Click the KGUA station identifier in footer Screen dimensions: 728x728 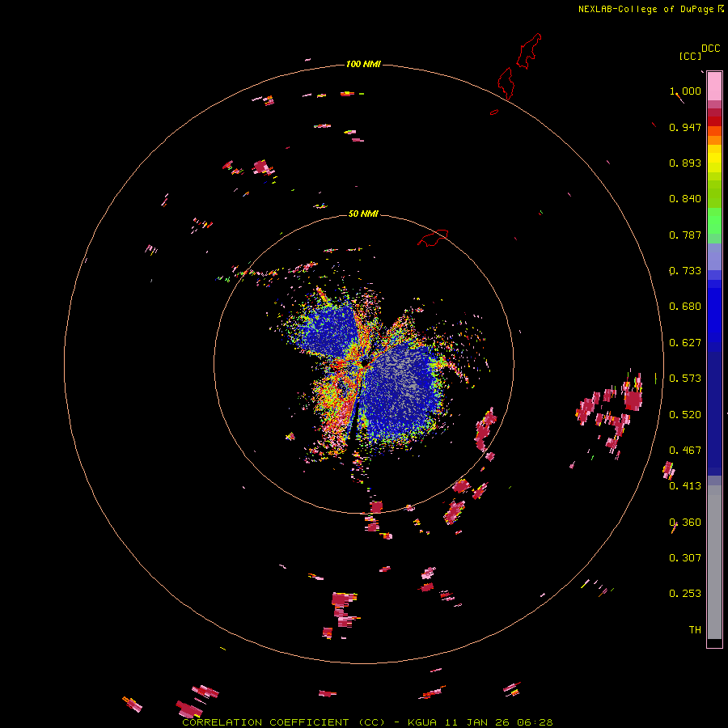tap(422, 722)
